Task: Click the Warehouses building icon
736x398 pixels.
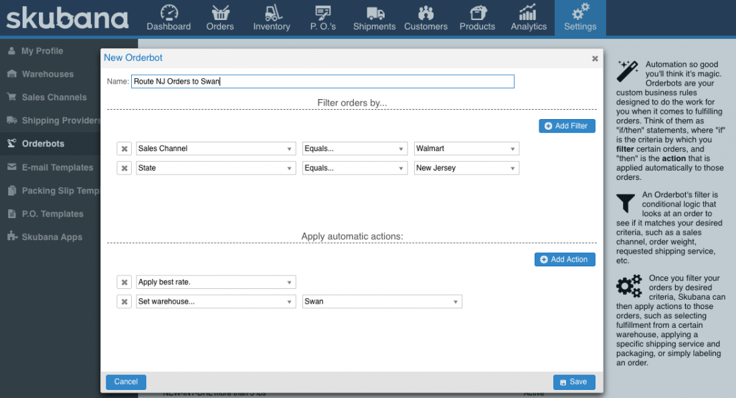Action: point(12,74)
